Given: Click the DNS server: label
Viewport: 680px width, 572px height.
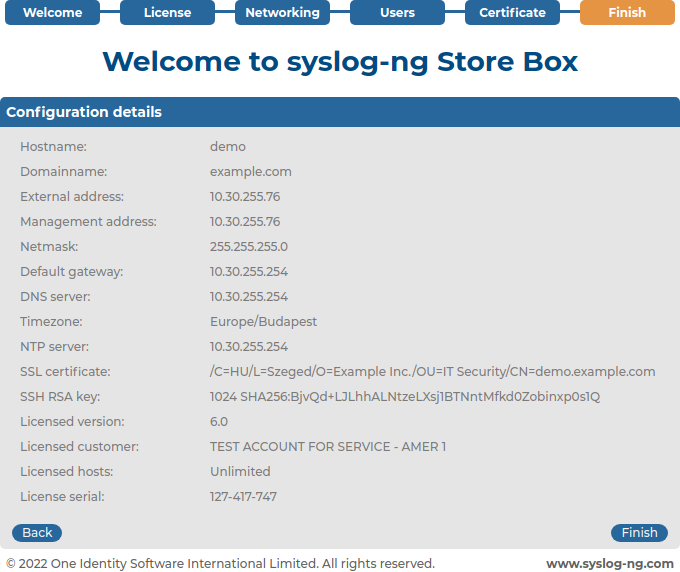Looking at the screenshot, I should coord(55,297).
